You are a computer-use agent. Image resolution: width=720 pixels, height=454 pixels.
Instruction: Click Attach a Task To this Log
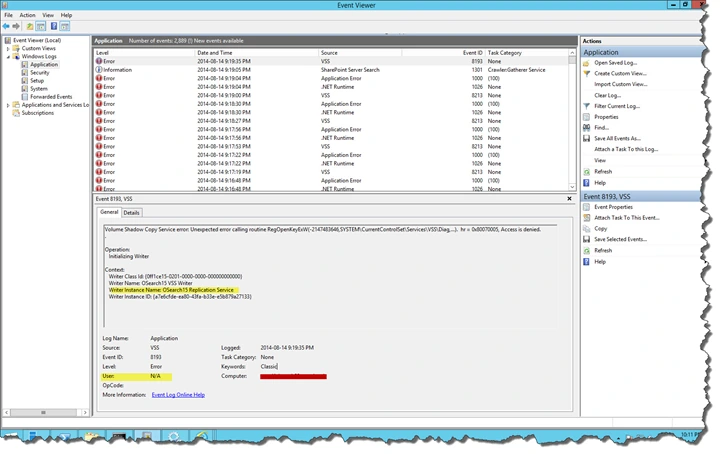[626, 149]
